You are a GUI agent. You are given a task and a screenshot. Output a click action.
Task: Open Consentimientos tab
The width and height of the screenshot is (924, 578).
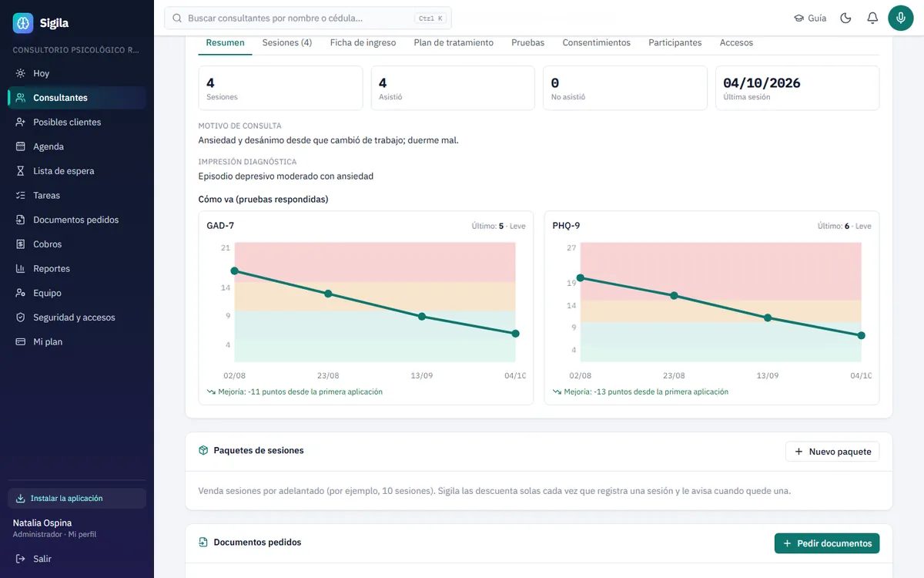coord(597,42)
